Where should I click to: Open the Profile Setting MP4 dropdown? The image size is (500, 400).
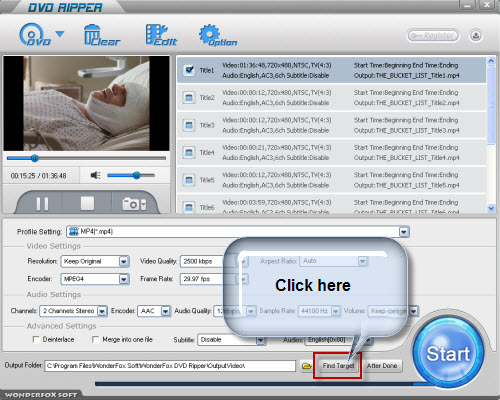pyautogui.click(x=404, y=232)
